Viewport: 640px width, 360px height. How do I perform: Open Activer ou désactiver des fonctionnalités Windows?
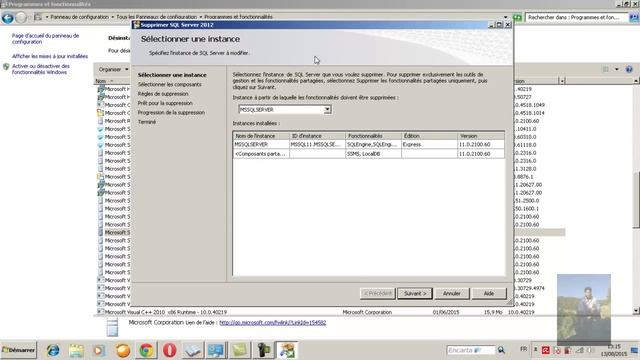pyautogui.click(x=41, y=69)
